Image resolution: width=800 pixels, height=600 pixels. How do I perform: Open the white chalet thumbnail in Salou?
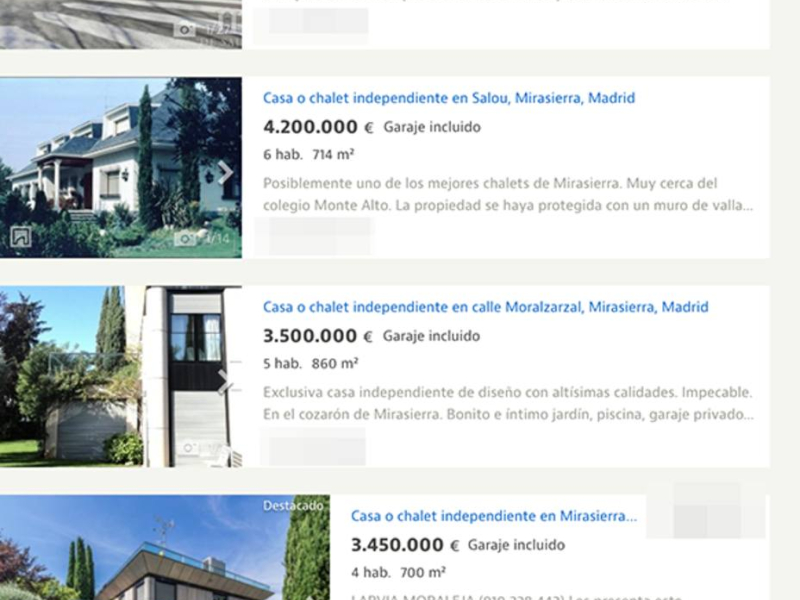pos(121,167)
